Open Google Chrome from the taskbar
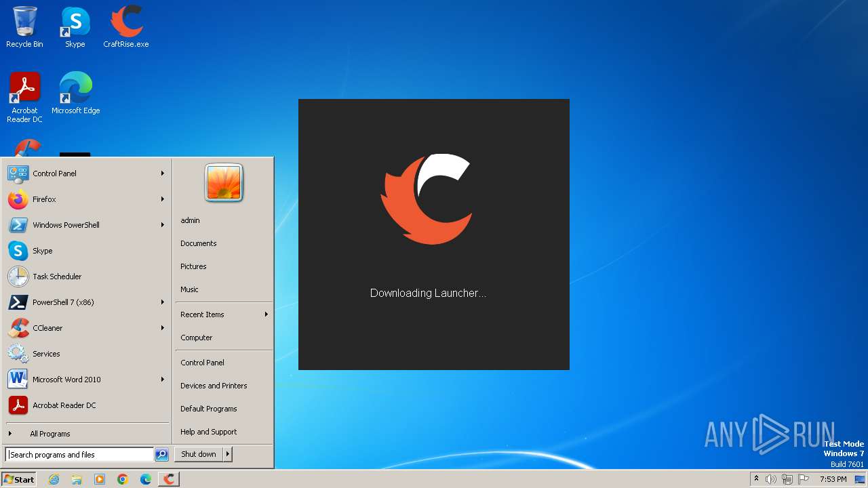This screenshot has height=488, width=868. (x=123, y=479)
